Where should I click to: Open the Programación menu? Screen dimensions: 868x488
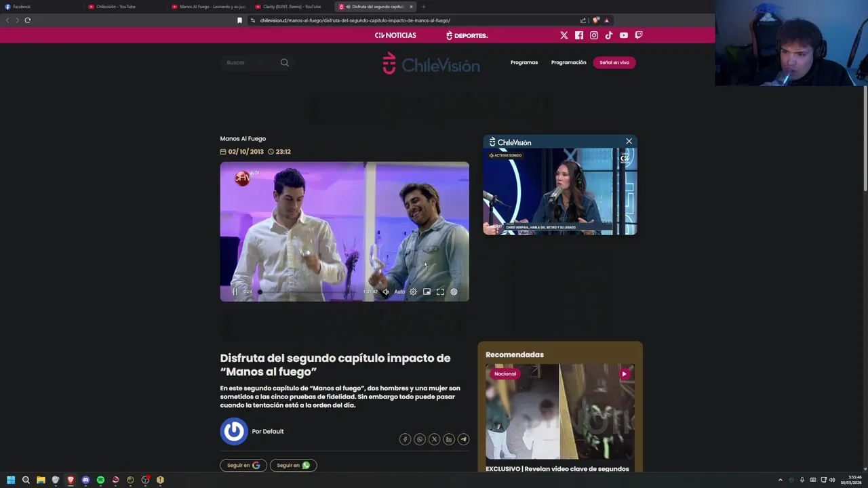(x=568, y=62)
